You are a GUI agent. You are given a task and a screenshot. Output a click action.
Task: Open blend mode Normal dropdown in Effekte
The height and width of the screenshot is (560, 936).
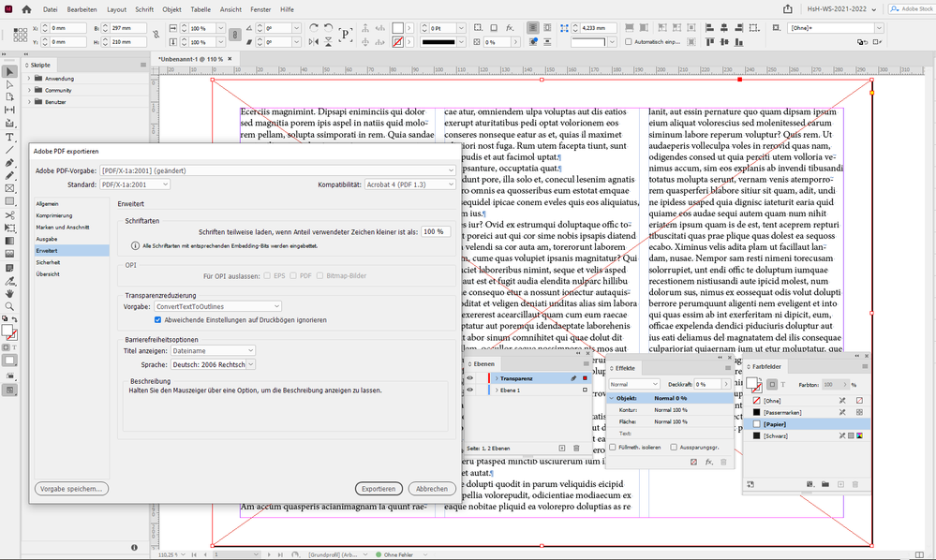click(x=633, y=384)
